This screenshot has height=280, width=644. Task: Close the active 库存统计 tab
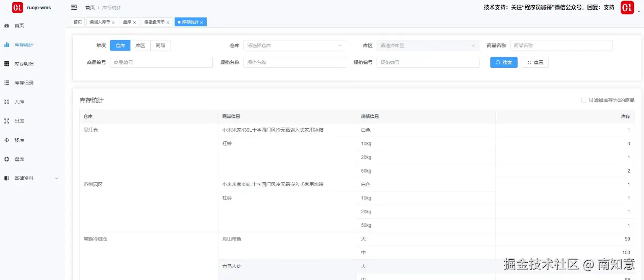point(202,22)
